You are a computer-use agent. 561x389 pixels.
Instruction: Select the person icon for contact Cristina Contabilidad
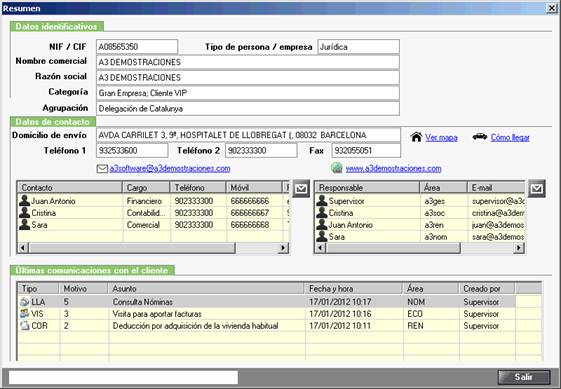tap(24, 213)
